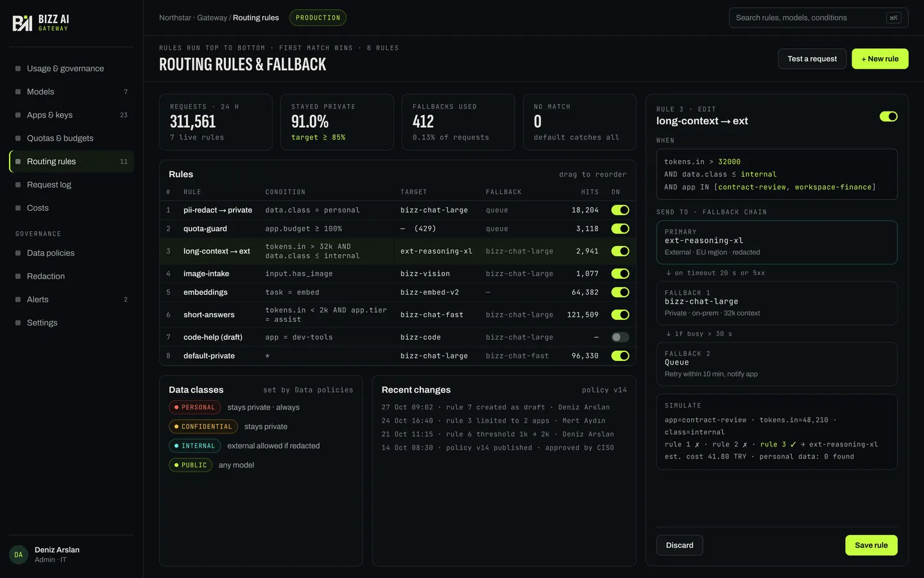The image size is (924, 578).
Task: Click Northstar breadcrumb link
Action: click(175, 18)
